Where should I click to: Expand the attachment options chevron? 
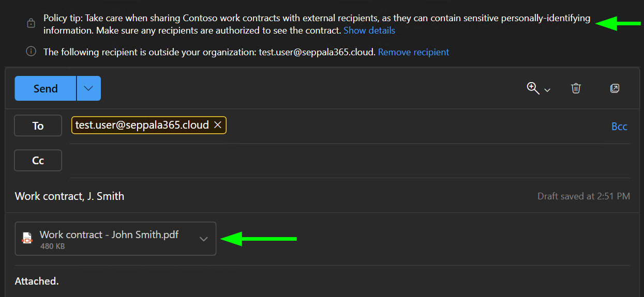[203, 239]
